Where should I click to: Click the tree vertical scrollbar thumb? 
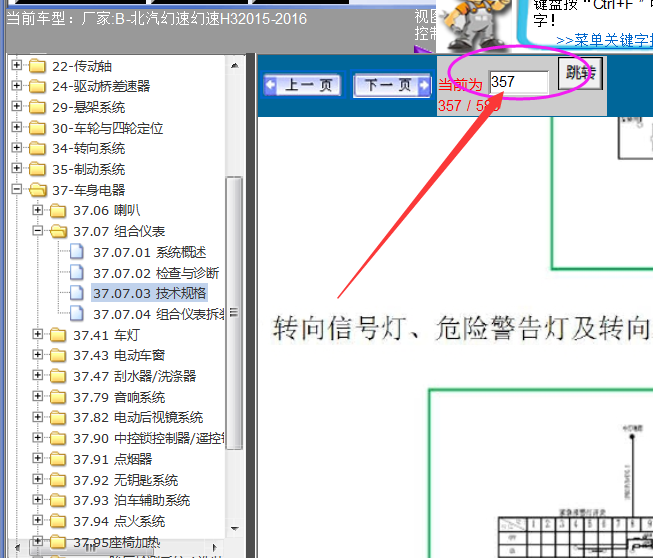[234, 313]
